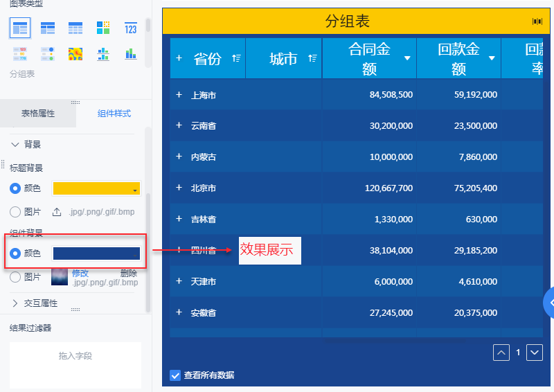
Task: Click the 结果过滤器 label
Action: [30, 328]
